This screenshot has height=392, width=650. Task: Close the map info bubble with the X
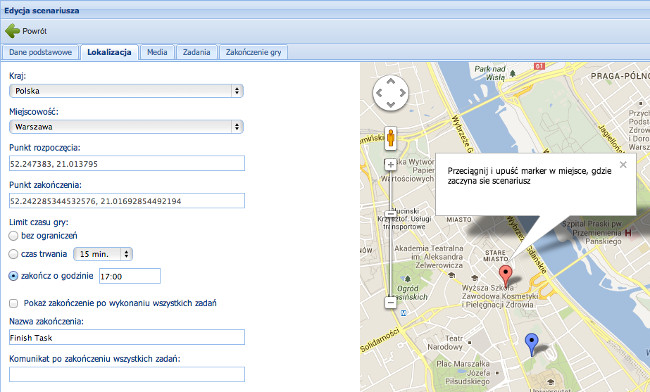pyautogui.click(x=623, y=165)
